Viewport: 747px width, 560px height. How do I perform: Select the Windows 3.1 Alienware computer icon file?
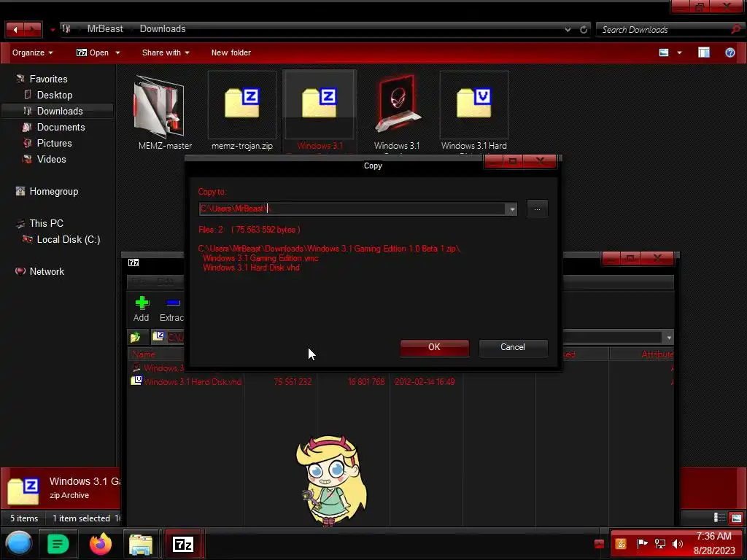coord(397,112)
